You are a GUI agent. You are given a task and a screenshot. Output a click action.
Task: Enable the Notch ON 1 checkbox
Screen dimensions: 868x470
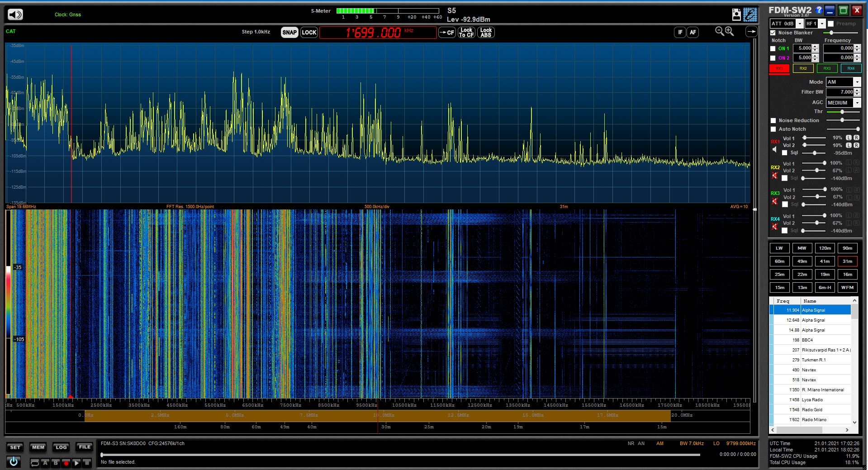point(773,48)
